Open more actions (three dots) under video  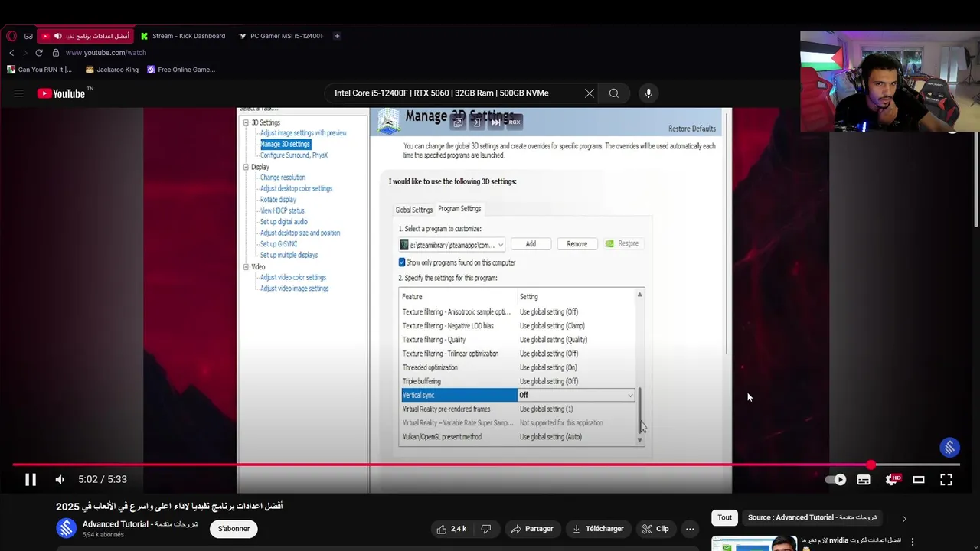pos(690,529)
